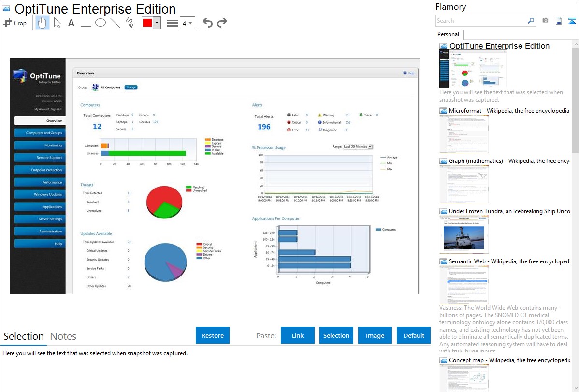Screen dimensions: 579x392
Task: Choose the straight line tool
Action: (x=115, y=23)
